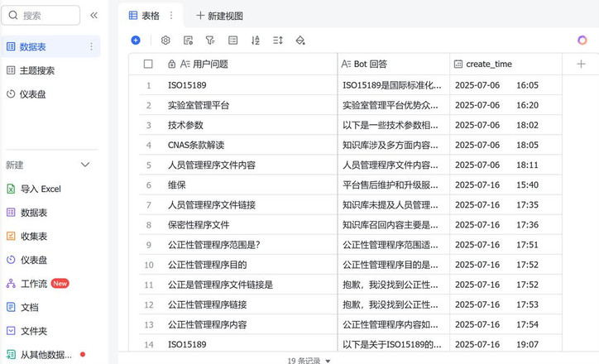Image resolution: width=599 pixels, height=364 pixels.
Task: Open the fill color tool
Action: pyautogui.click(x=300, y=40)
